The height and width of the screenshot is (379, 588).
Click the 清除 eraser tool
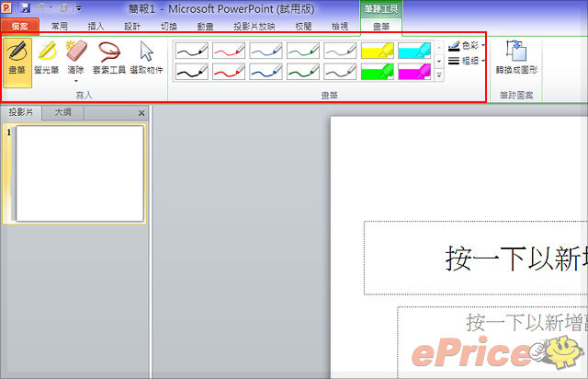click(75, 59)
